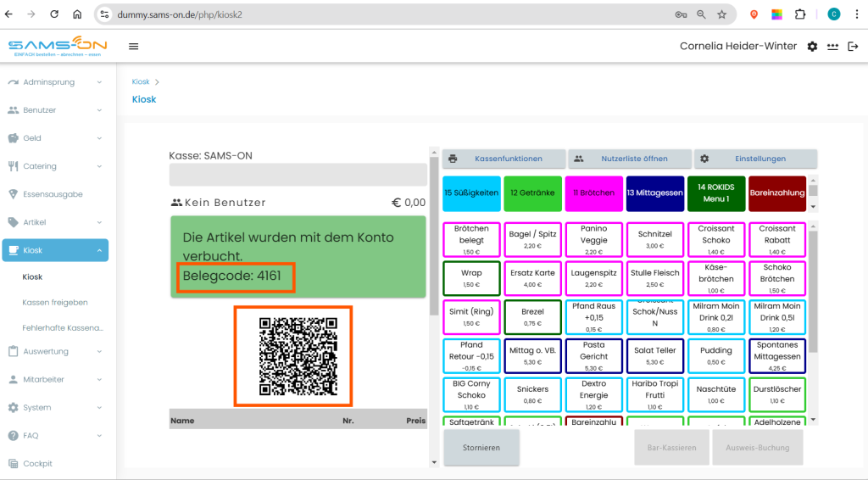The height and width of the screenshot is (480, 868).
Task: Click the Stornieren button
Action: pos(481,447)
